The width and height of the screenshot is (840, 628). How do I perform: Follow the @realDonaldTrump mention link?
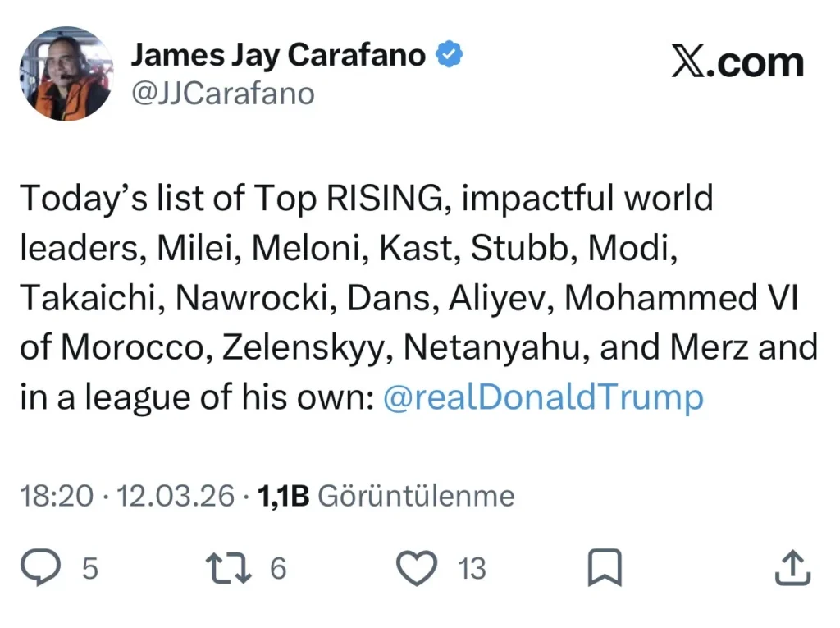pyautogui.click(x=543, y=397)
